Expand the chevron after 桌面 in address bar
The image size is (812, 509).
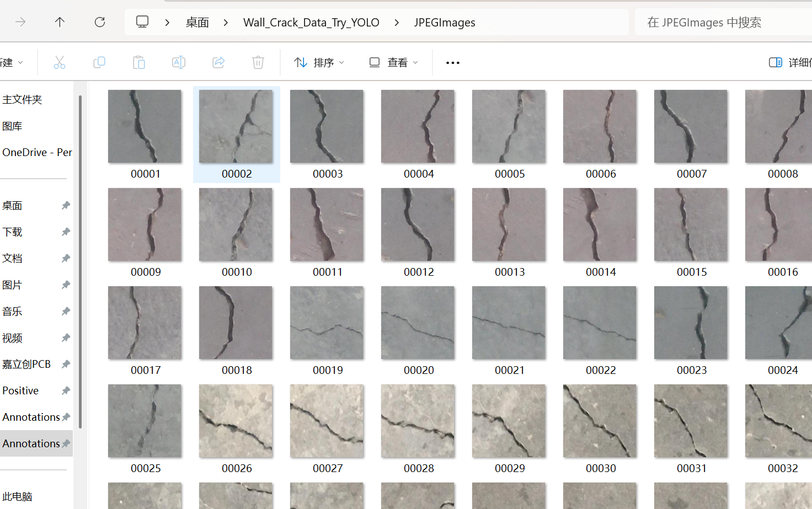[226, 23]
